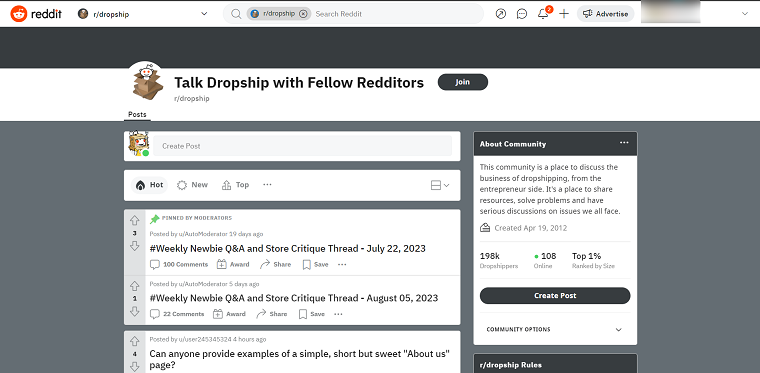Viewport: 760px width, 373px height.
Task: Upvote the "About us" page post
Action: click(135, 342)
